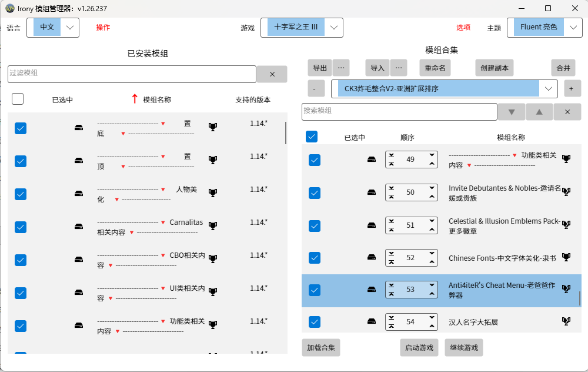
Task: Click the trophy icon for Chinese Fonts mod
Action: (x=566, y=257)
